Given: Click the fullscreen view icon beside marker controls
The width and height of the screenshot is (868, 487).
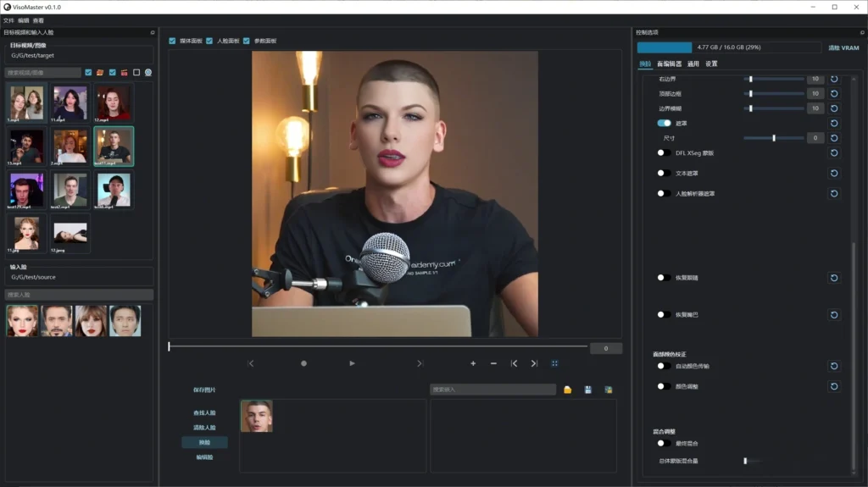Looking at the screenshot, I should coord(555,363).
